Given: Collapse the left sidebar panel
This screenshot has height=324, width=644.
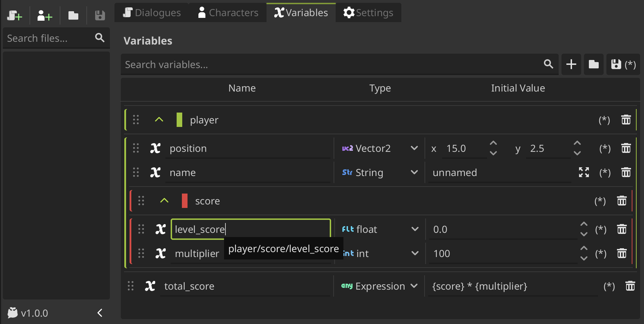Looking at the screenshot, I should (99, 312).
